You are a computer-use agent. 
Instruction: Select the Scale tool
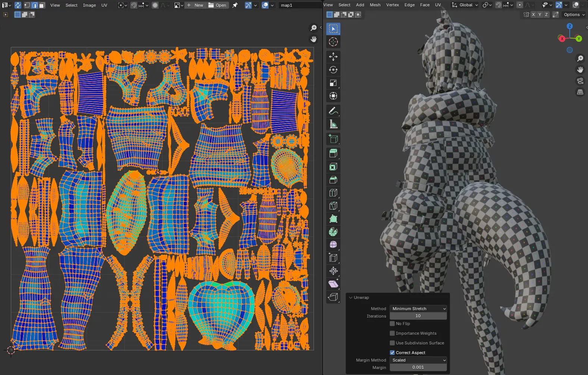(x=333, y=83)
